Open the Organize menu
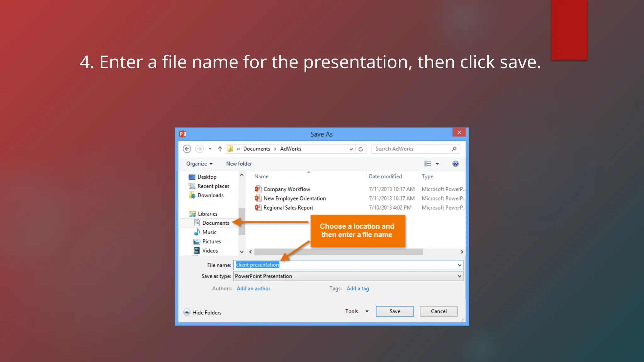This screenshot has height=362, width=644. coord(199,164)
